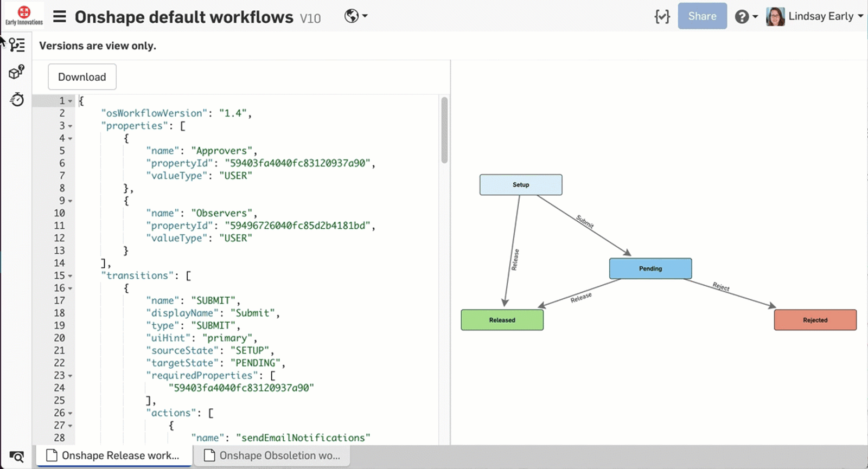Switch to Onshape Release workflow tab
The image size is (868, 469).
tap(114, 455)
